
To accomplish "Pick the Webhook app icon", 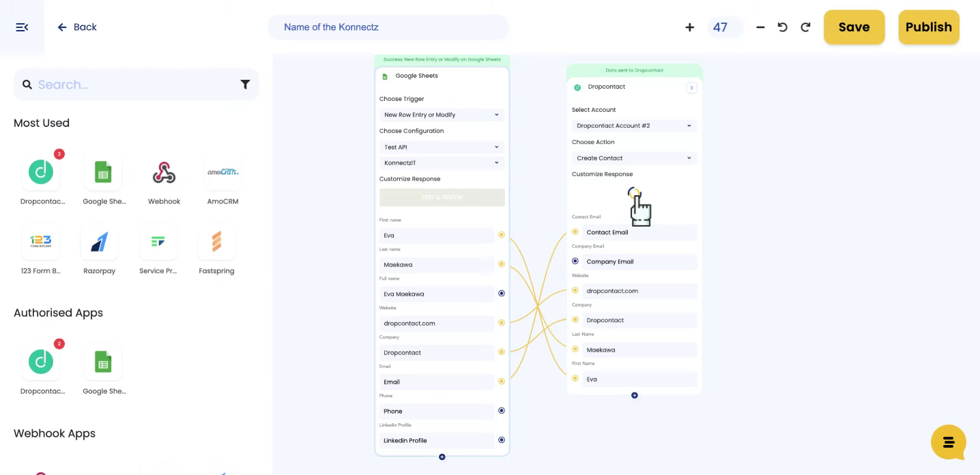I will point(164,172).
